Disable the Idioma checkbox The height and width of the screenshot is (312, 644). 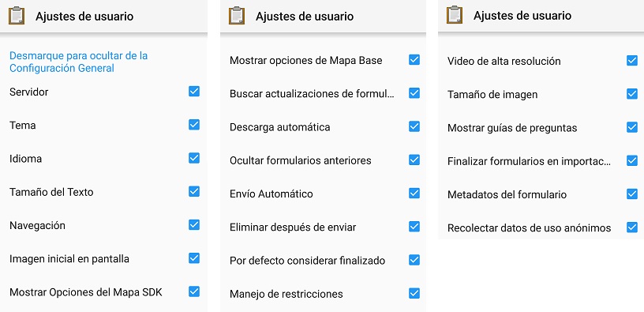click(x=194, y=158)
